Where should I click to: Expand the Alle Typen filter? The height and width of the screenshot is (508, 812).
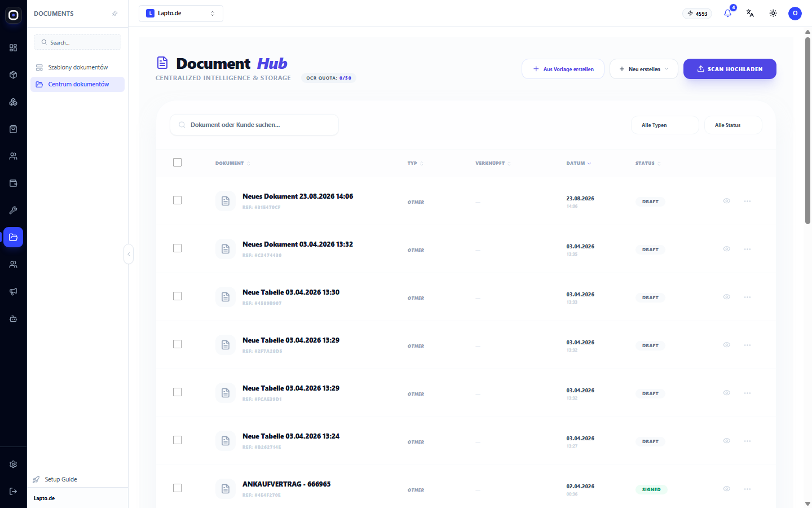665,125
